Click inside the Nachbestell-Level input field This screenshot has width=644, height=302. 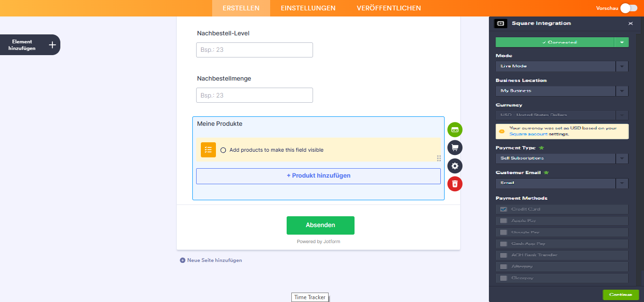pos(254,49)
